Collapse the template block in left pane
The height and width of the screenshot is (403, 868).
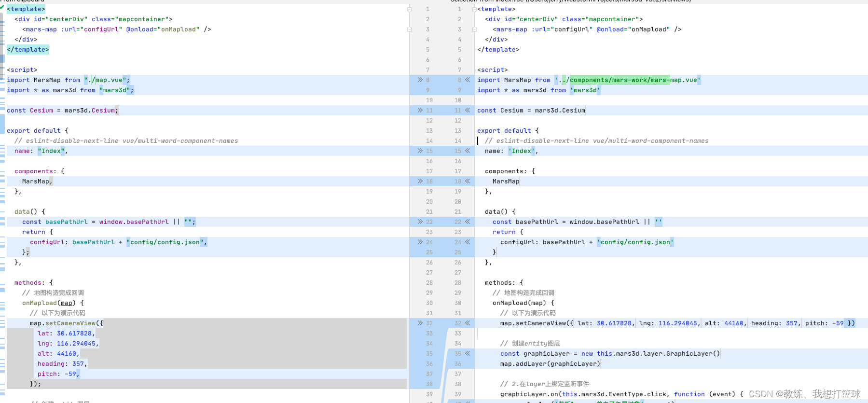[409, 9]
